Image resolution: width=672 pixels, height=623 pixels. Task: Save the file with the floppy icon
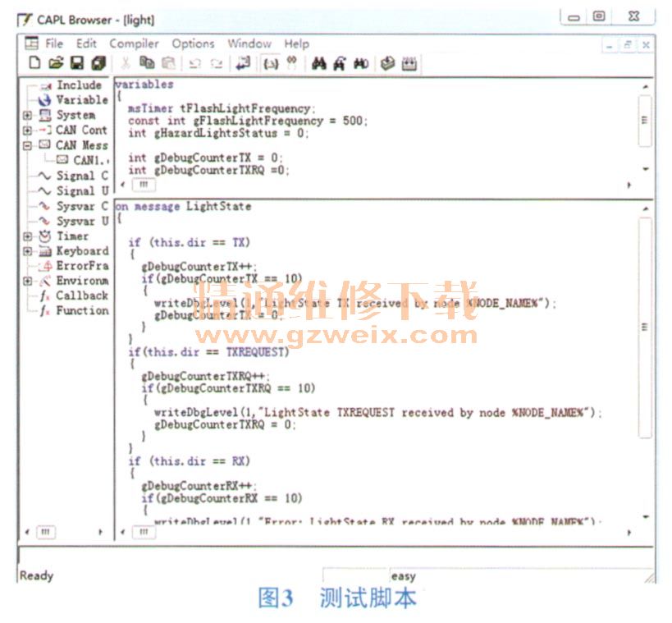click(x=76, y=63)
